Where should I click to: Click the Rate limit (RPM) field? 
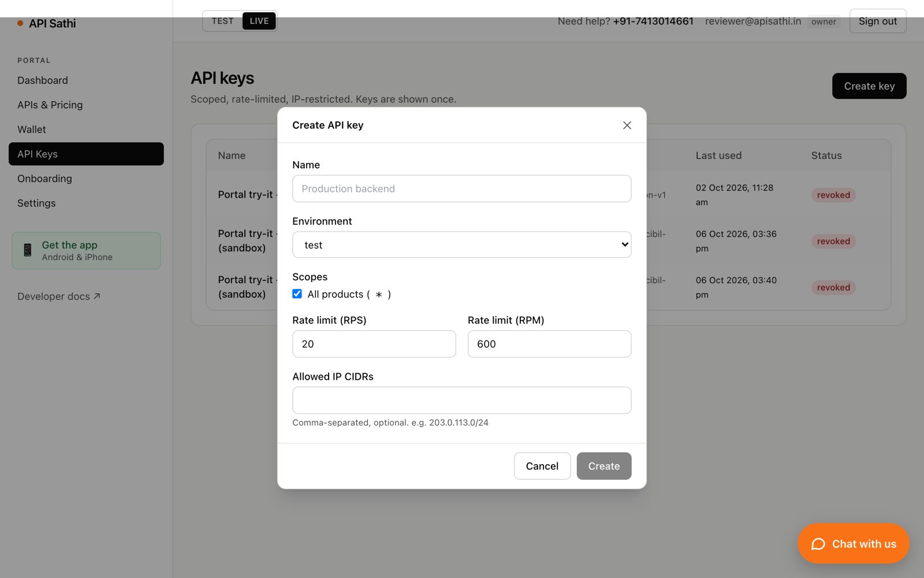[x=549, y=344]
